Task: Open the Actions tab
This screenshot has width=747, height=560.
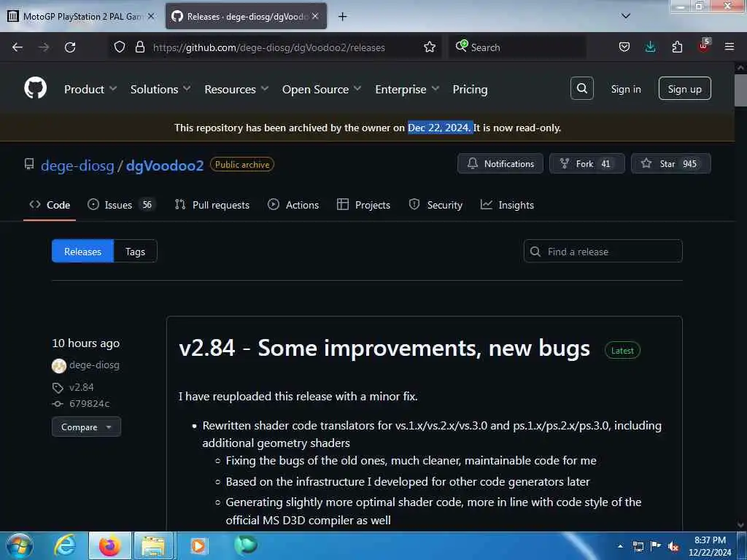Action: click(293, 205)
